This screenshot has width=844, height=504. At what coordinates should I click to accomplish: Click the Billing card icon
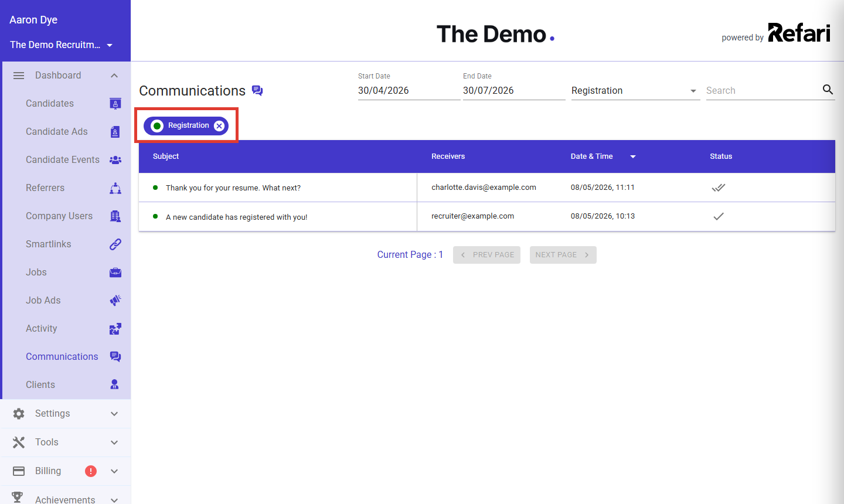click(19, 471)
